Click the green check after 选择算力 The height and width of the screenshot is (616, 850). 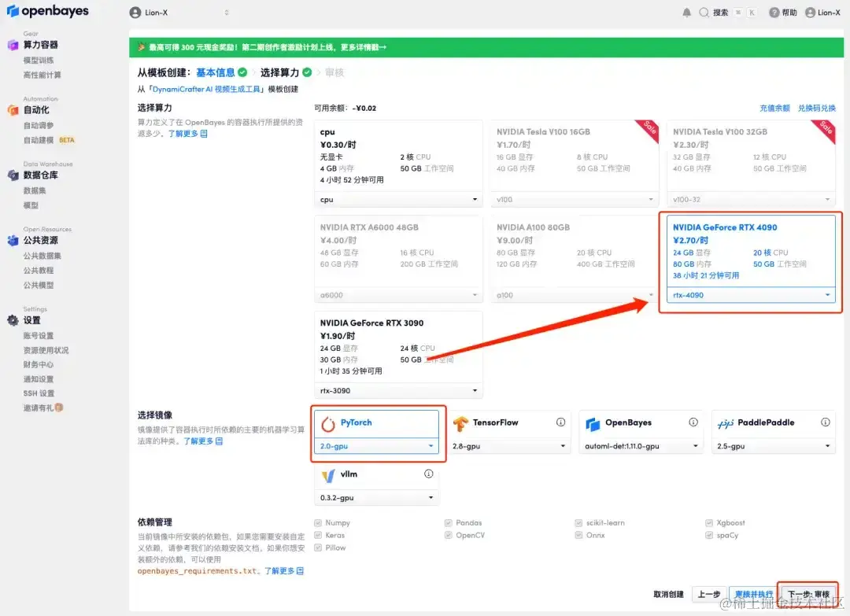(307, 72)
